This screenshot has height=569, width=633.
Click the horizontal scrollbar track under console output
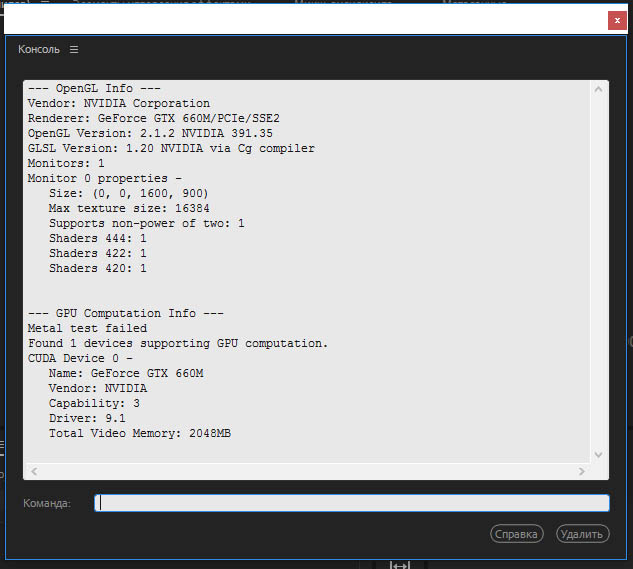(x=300, y=470)
